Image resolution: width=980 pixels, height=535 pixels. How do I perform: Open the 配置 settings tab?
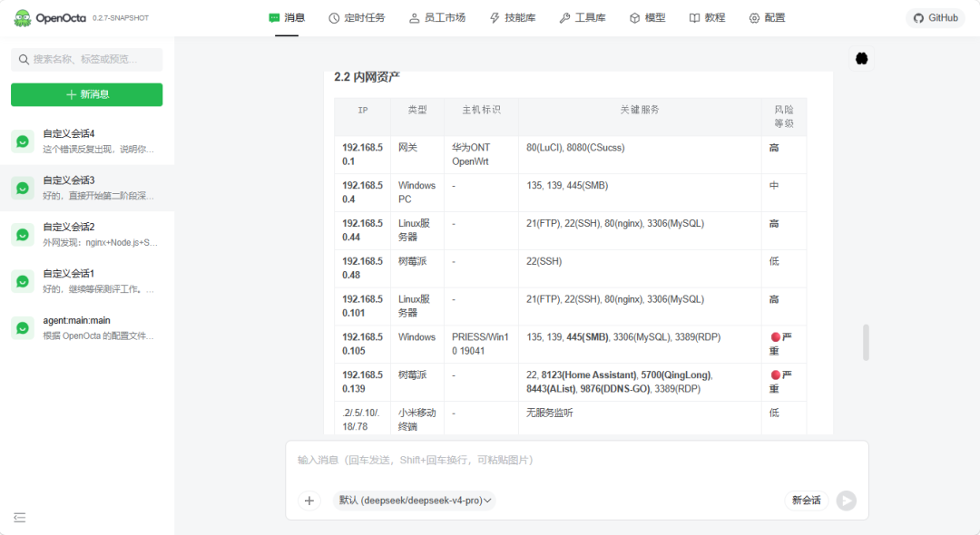[767, 18]
